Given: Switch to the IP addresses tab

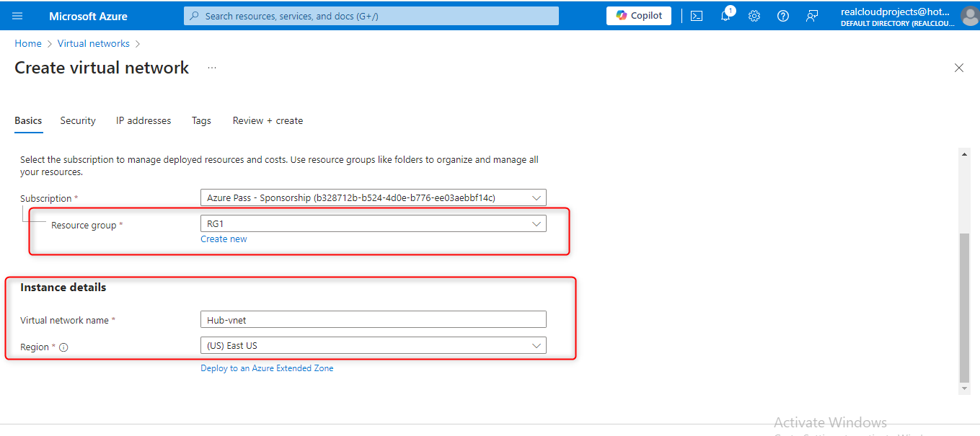Looking at the screenshot, I should pos(144,120).
